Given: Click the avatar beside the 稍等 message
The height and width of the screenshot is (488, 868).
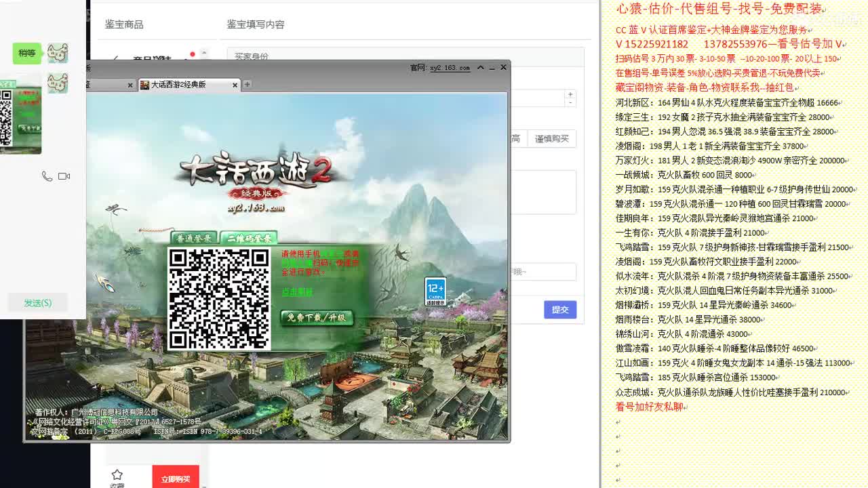Looking at the screenshot, I should (x=58, y=53).
